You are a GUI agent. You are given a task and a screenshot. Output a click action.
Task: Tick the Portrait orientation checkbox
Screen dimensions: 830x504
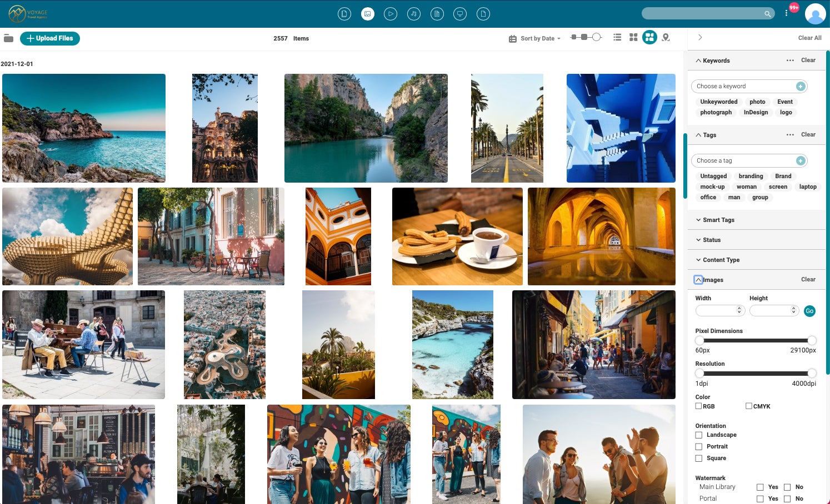coord(699,447)
